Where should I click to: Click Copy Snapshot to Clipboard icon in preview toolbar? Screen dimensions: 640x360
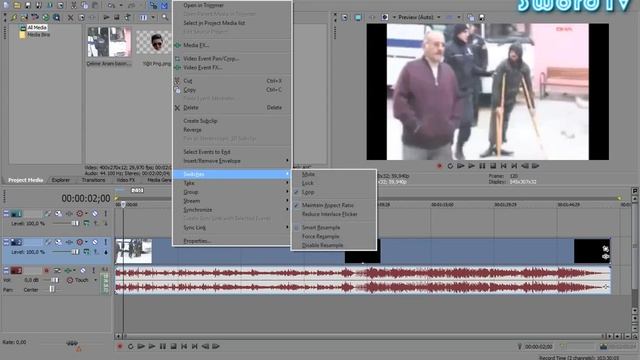point(471,18)
